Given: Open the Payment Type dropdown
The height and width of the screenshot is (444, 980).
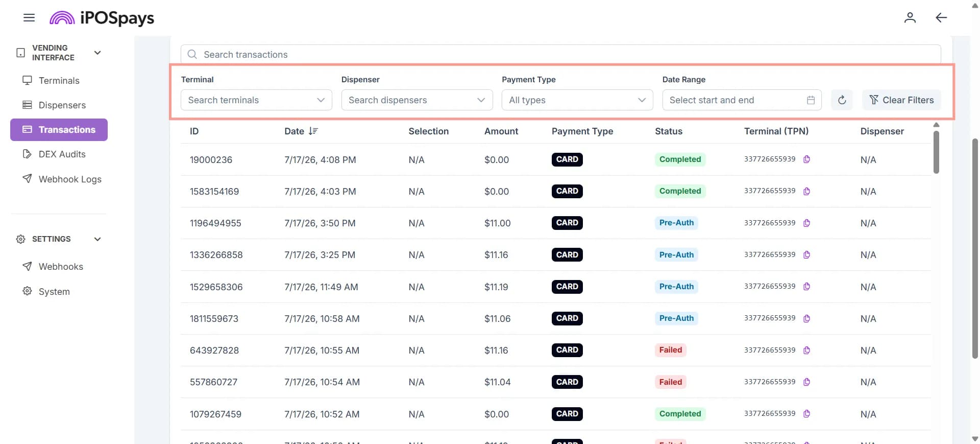Looking at the screenshot, I should pos(577,100).
